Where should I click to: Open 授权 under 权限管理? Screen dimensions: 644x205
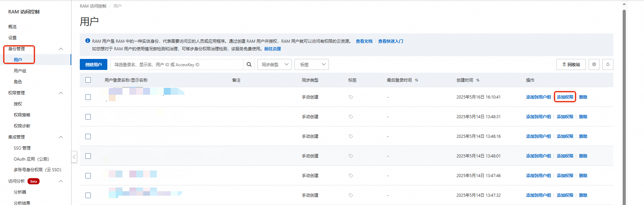pyautogui.click(x=18, y=104)
